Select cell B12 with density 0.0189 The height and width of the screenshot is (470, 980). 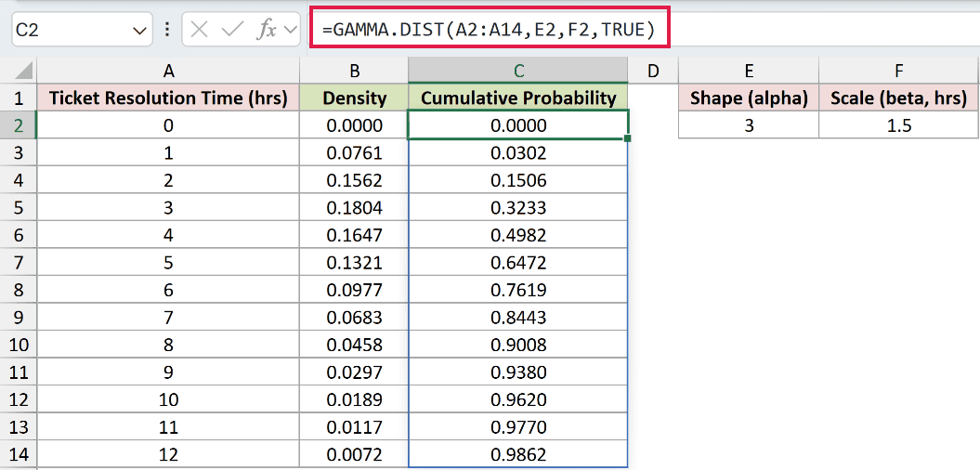354,399
